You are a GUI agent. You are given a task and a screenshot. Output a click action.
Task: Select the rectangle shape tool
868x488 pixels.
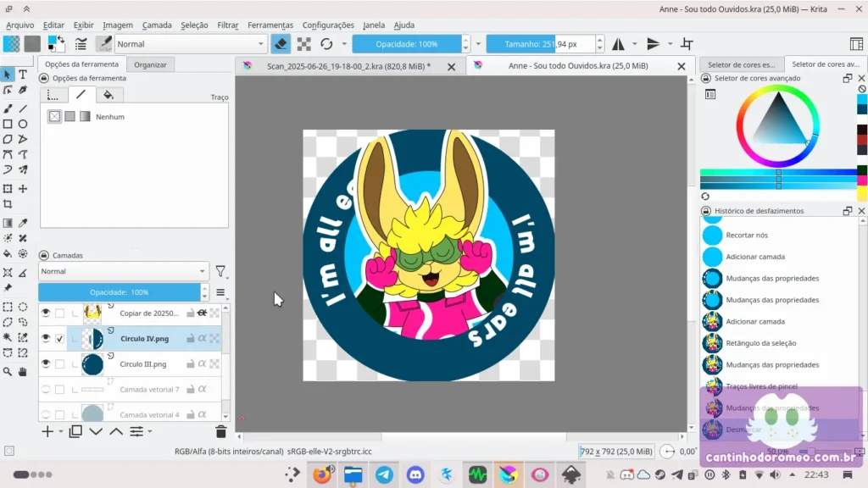click(7, 124)
